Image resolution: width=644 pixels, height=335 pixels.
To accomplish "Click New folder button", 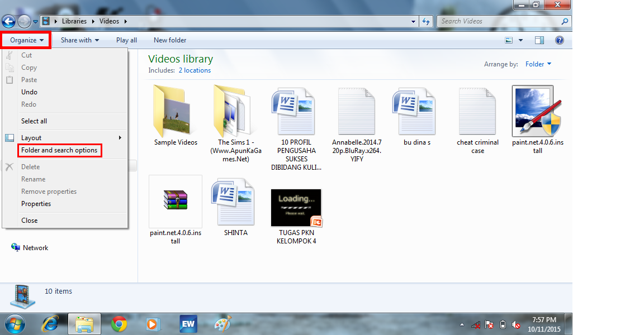I will pyautogui.click(x=170, y=40).
